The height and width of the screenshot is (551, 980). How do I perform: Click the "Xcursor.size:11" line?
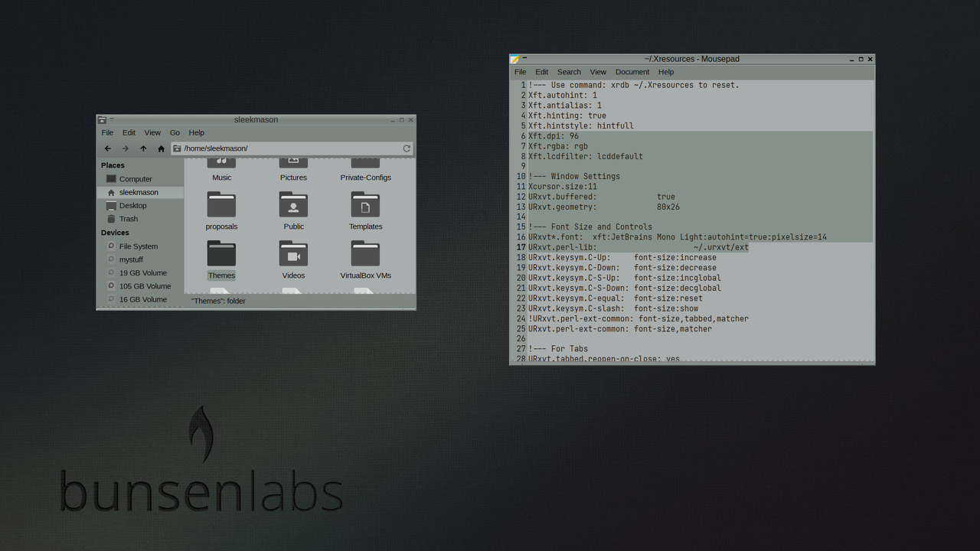pos(563,187)
